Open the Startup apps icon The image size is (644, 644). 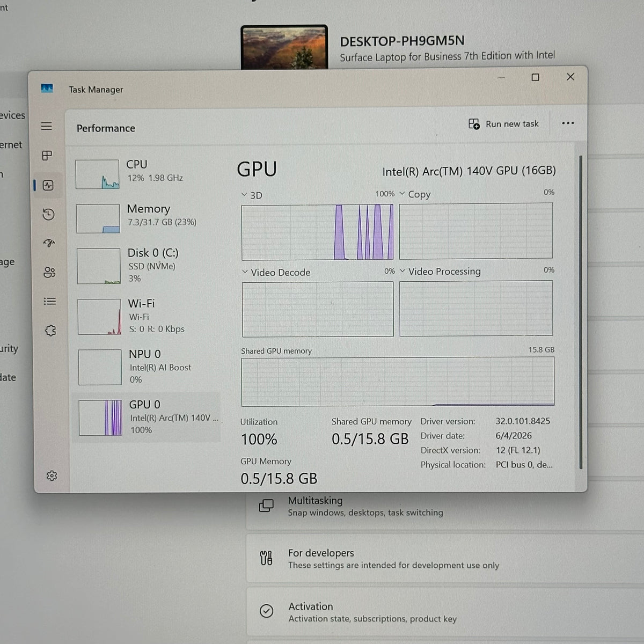pyautogui.click(x=49, y=243)
